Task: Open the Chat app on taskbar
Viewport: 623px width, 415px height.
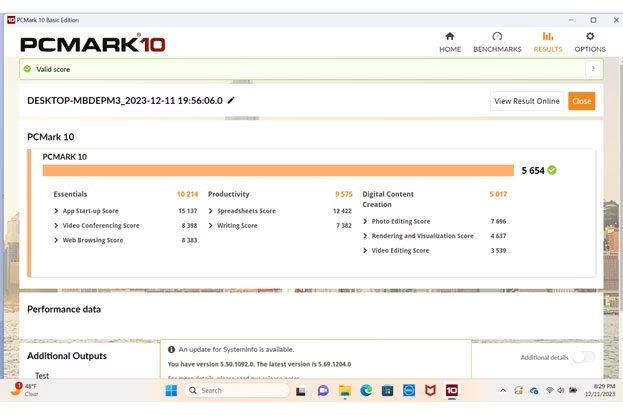Action: [323, 390]
